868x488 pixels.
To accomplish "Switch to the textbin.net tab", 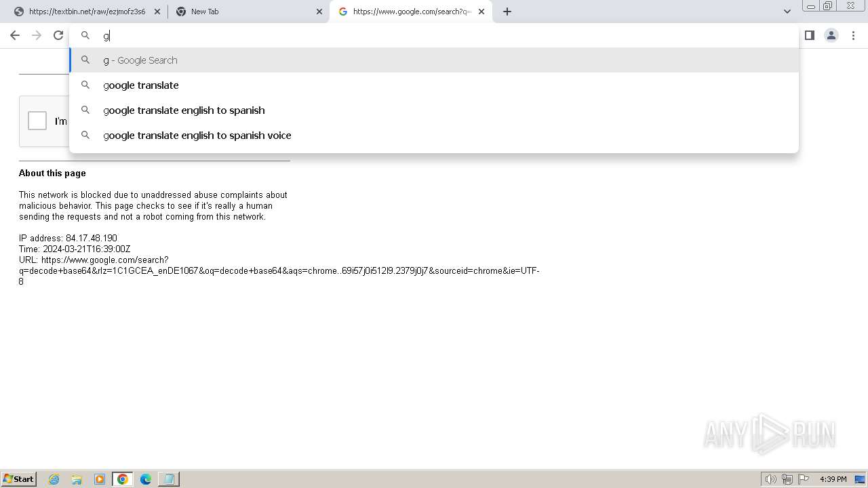I will [87, 12].
